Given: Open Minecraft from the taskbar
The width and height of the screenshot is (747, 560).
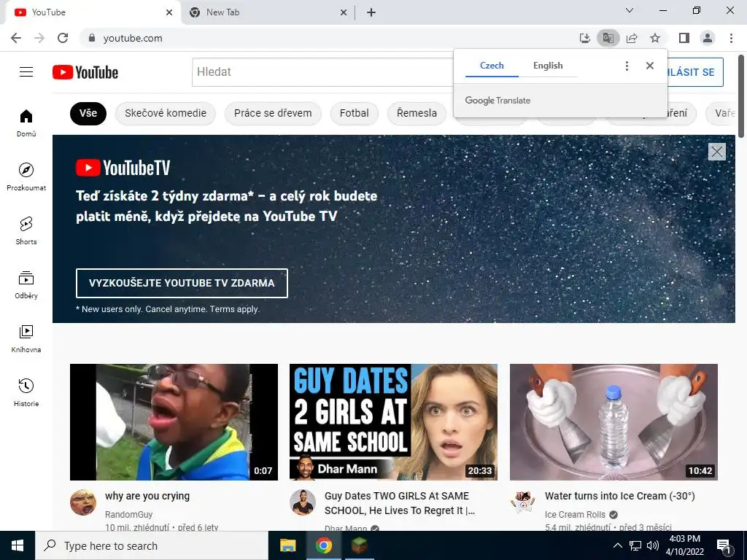Looking at the screenshot, I should tap(359, 545).
